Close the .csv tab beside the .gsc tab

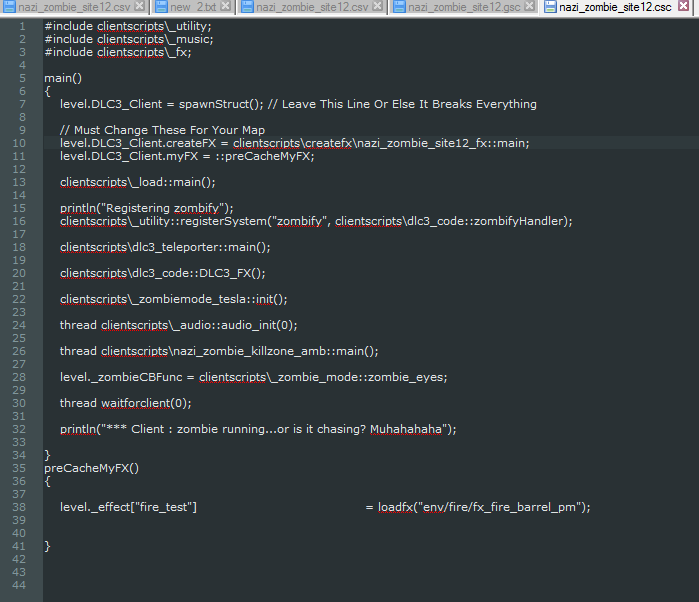coord(378,6)
